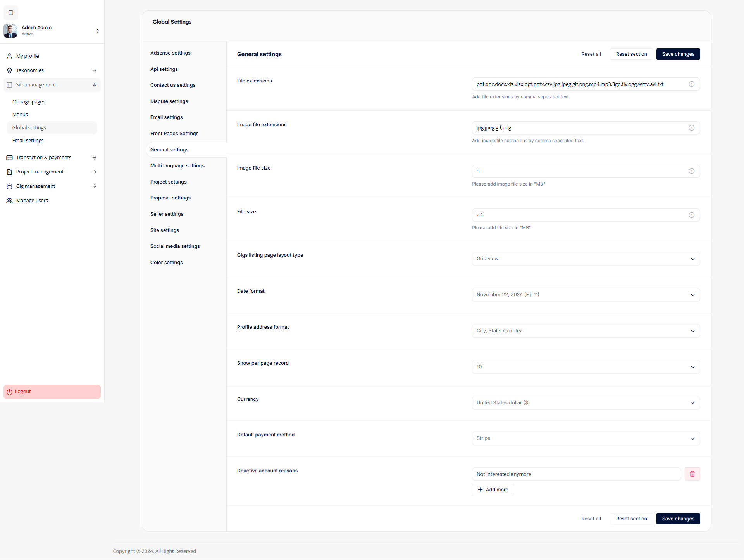Click the Image file extensions input field
Screen dimensions: 744x560
tap(579, 128)
